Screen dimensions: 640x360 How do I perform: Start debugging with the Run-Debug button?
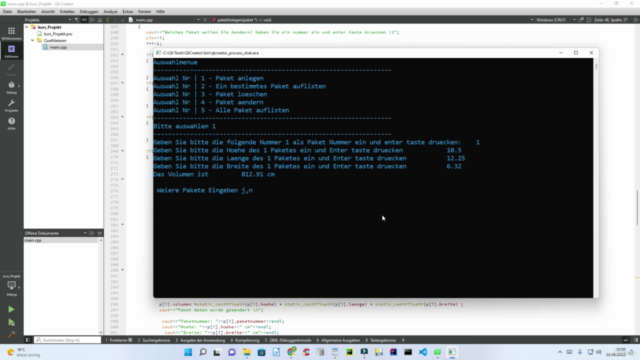point(11,322)
